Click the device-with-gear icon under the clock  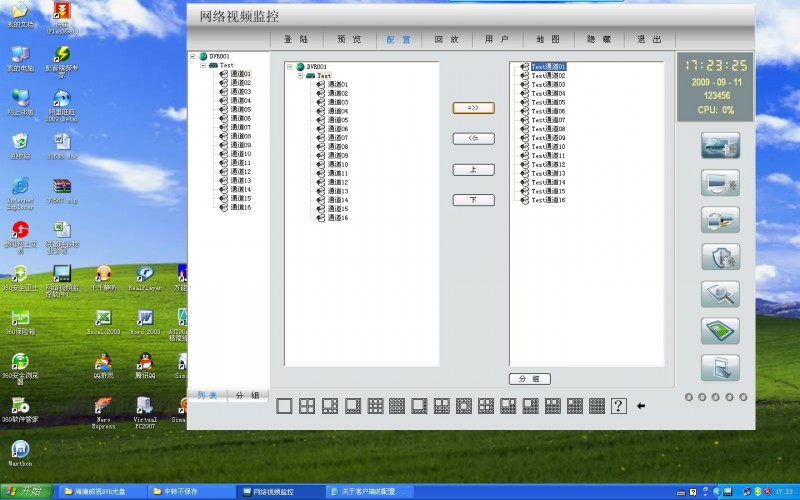(720, 146)
